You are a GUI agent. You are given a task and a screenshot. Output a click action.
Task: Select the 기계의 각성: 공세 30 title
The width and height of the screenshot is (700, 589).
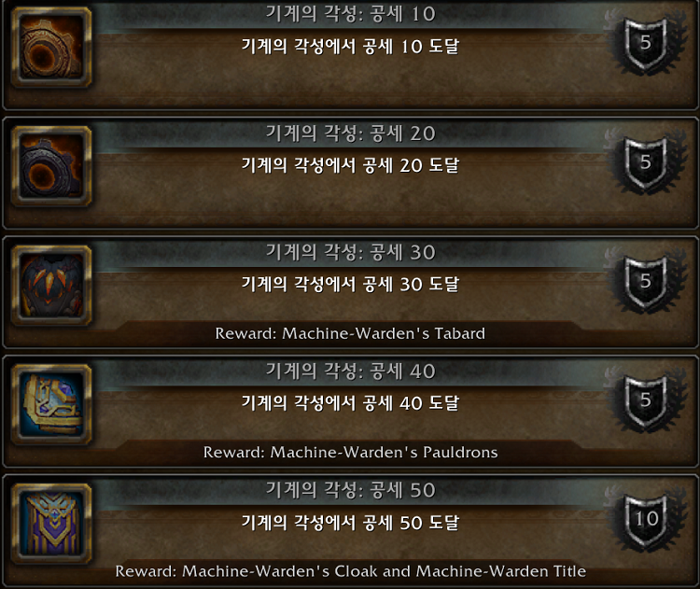point(350,252)
